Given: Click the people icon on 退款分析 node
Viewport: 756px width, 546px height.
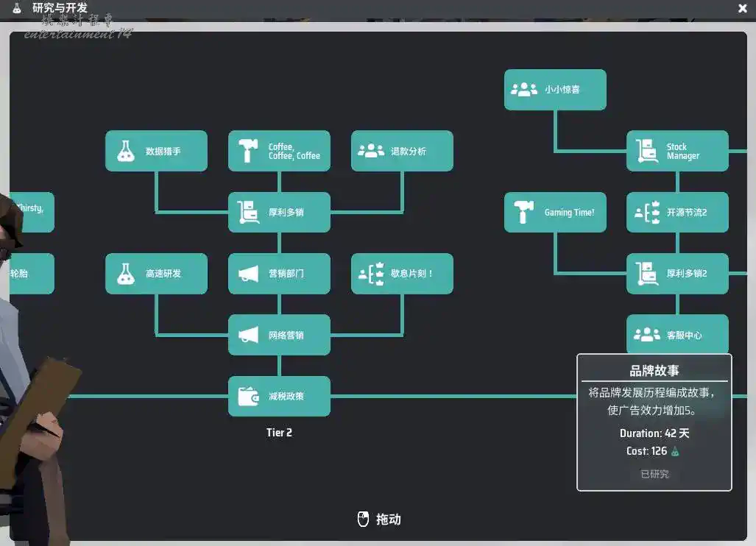Looking at the screenshot, I should (x=371, y=152).
